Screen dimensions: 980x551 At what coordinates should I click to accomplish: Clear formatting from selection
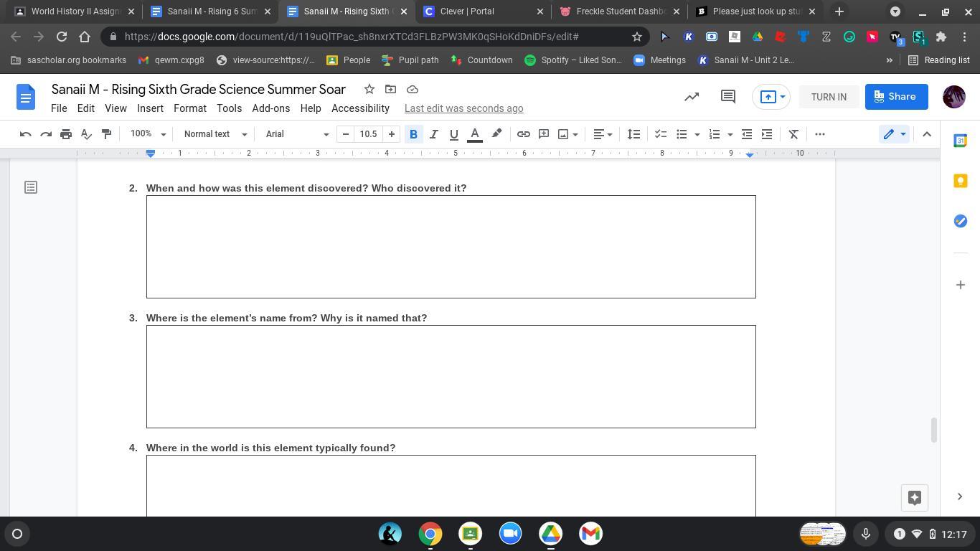click(793, 134)
